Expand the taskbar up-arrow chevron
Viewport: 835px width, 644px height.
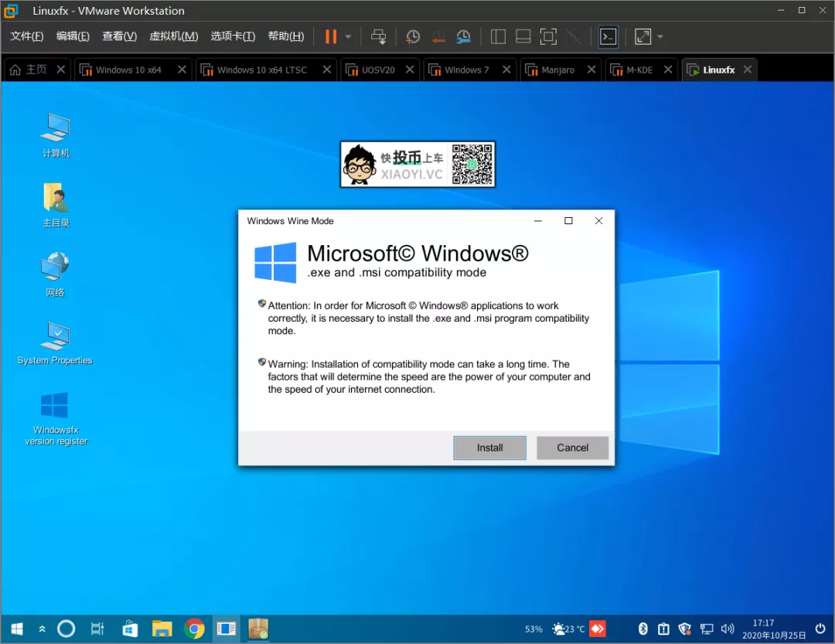[x=42, y=629]
